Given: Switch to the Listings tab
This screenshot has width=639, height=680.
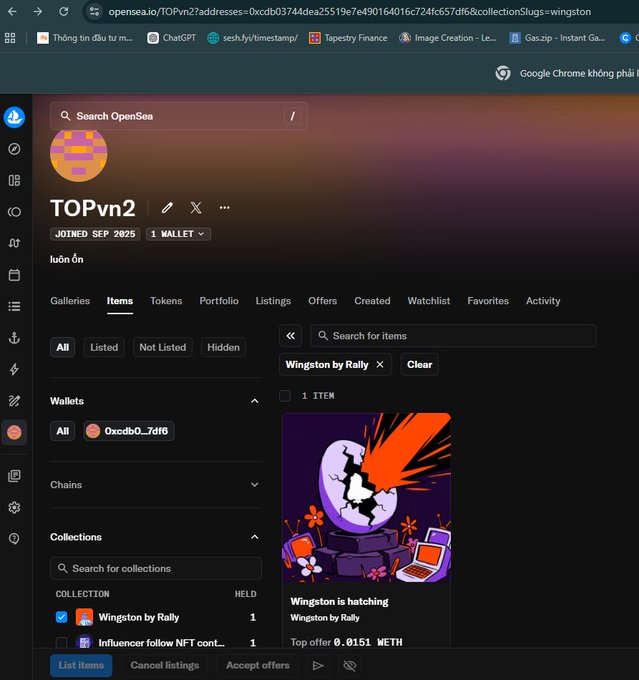Looking at the screenshot, I should [273, 301].
